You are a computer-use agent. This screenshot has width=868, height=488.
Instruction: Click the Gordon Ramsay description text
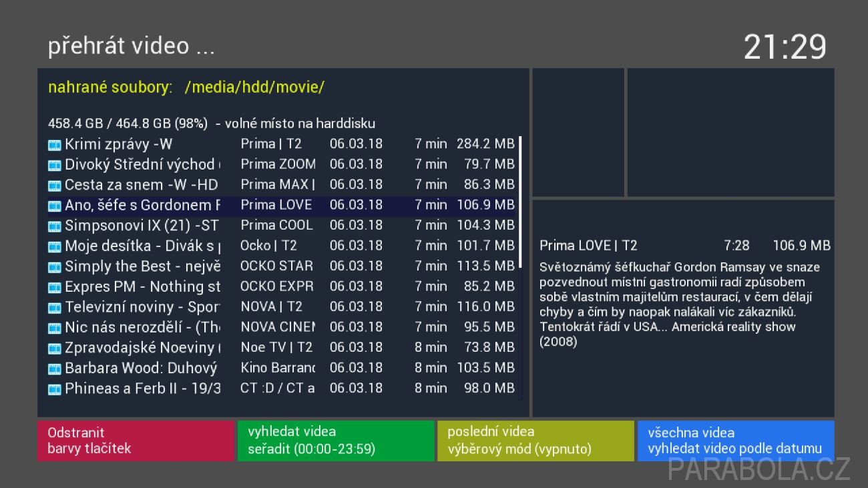[680, 304]
